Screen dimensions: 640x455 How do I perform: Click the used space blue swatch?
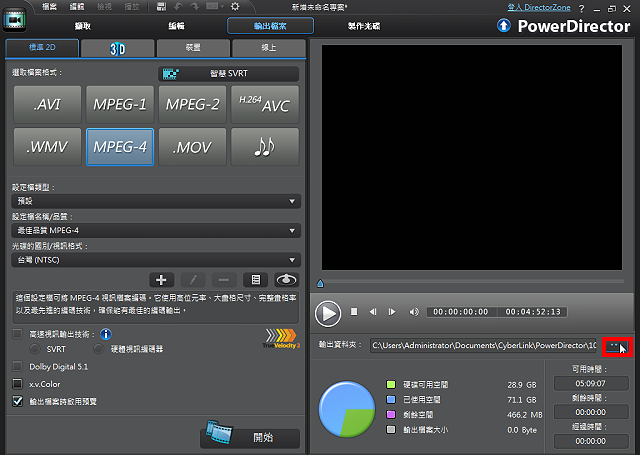(391, 400)
